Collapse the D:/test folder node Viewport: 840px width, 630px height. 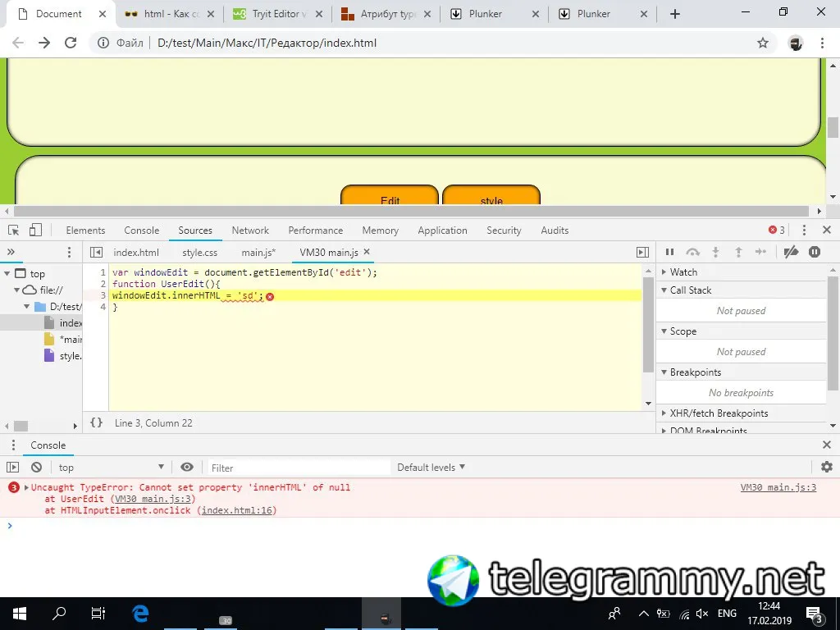[26, 307]
